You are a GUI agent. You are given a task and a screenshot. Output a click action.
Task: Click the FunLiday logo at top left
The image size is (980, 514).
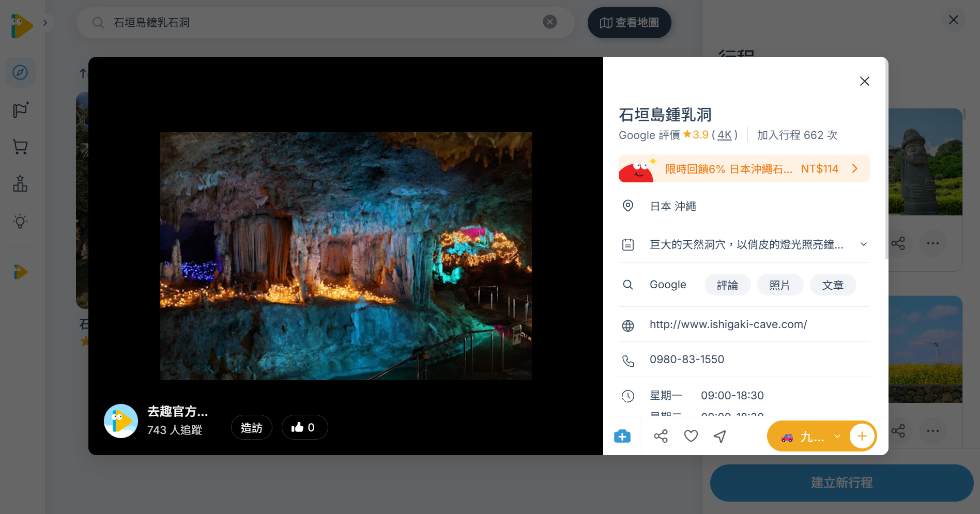(22, 25)
